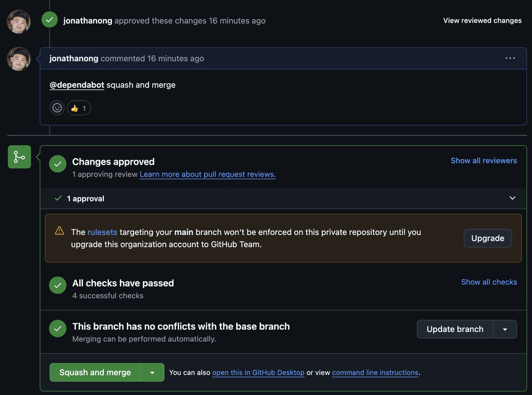This screenshot has width=532, height=395.
Task: Click the green merge branch icon
Action: coord(20,157)
